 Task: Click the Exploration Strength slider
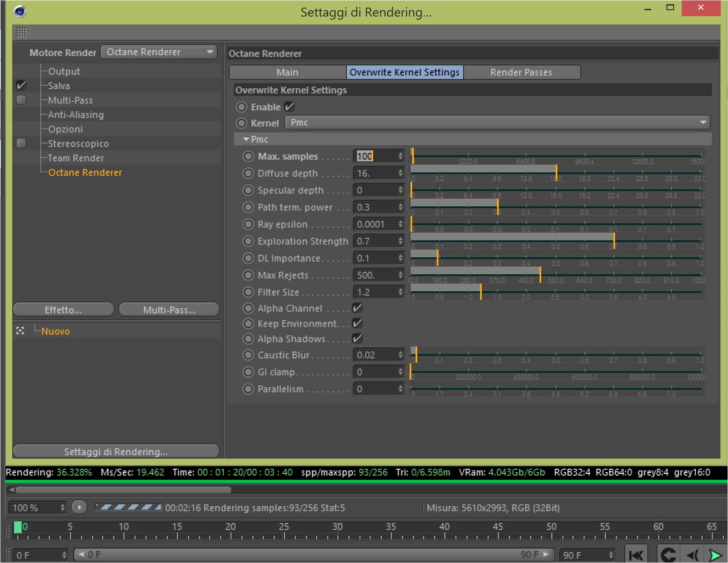pyautogui.click(x=557, y=241)
